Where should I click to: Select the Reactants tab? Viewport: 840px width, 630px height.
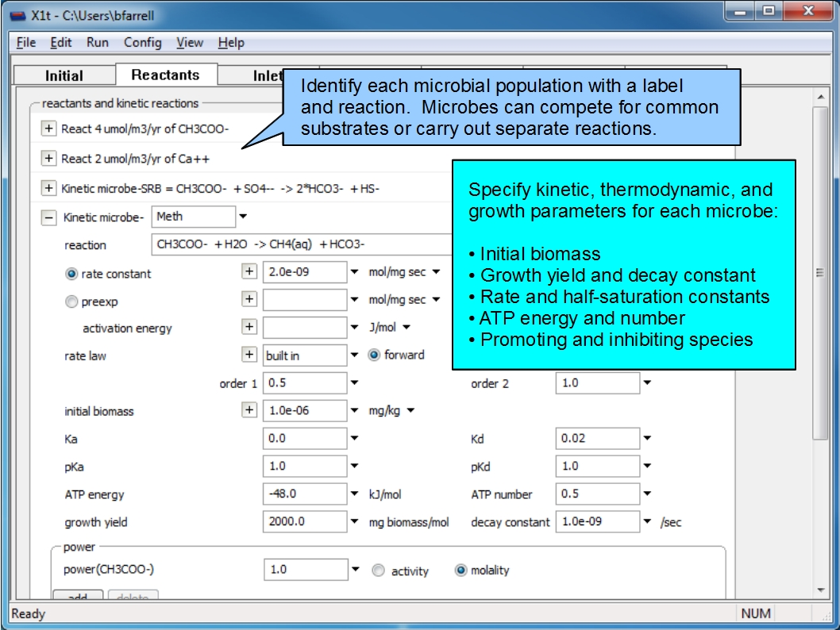(x=165, y=75)
